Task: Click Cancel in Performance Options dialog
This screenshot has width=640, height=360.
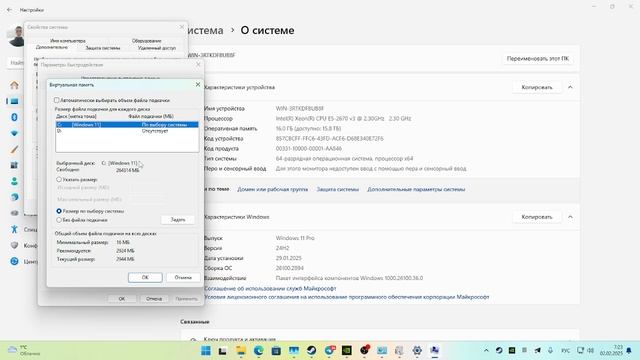Action: tap(154, 299)
